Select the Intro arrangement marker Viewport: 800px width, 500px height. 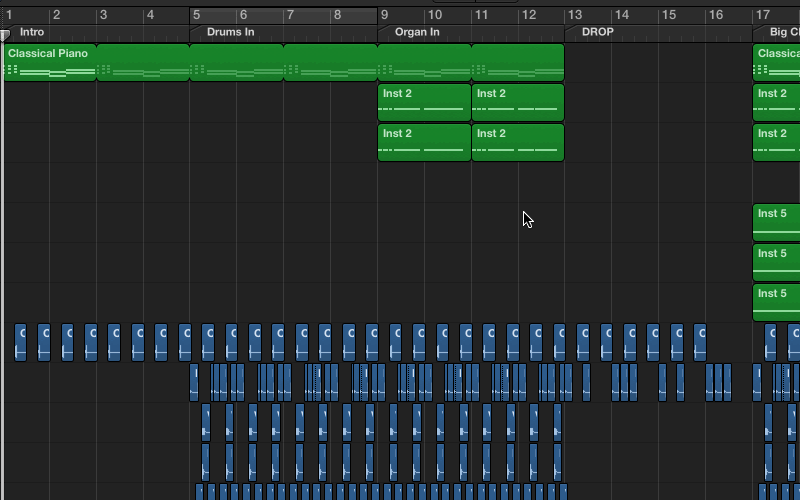coord(32,32)
